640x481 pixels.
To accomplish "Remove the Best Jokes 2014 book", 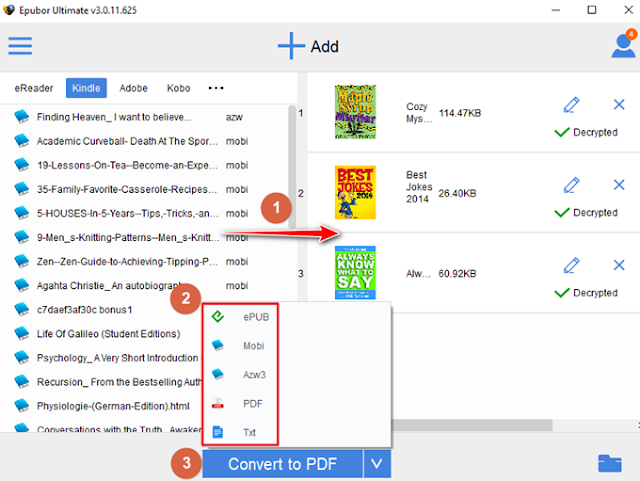I will click(619, 185).
